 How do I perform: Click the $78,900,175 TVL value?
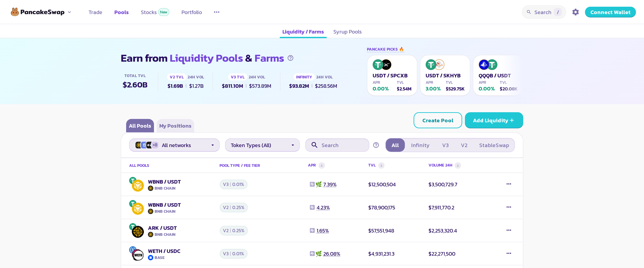pos(382,207)
